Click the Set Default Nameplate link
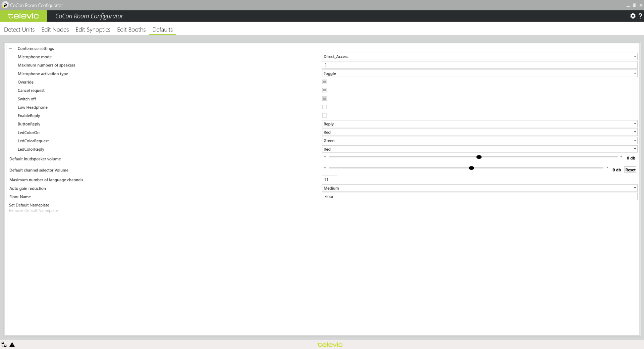Viewport: 644px width, 349px height. pos(29,205)
